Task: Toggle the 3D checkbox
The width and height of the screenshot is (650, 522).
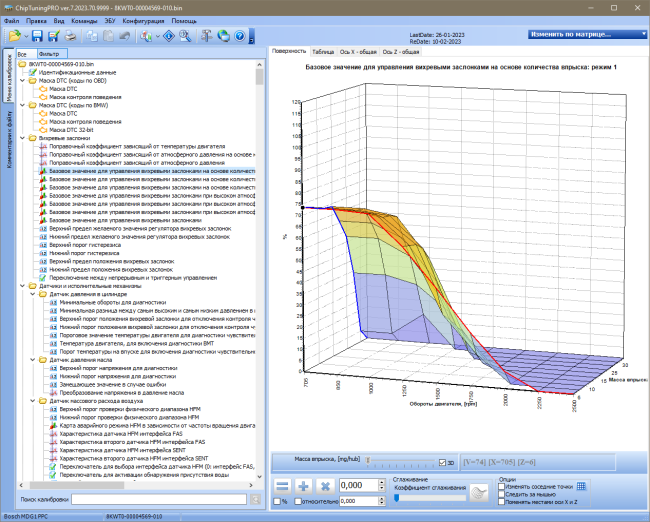Action: pos(442,463)
